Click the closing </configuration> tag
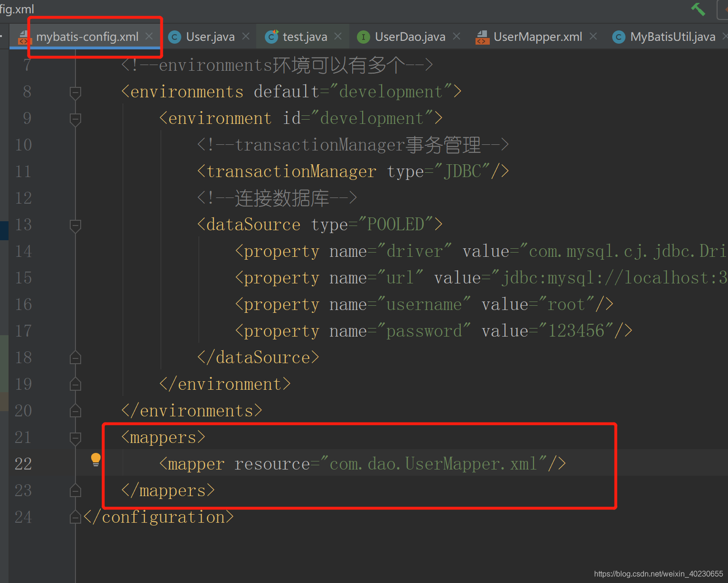The width and height of the screenshot is (728, 583). [159, 517]
